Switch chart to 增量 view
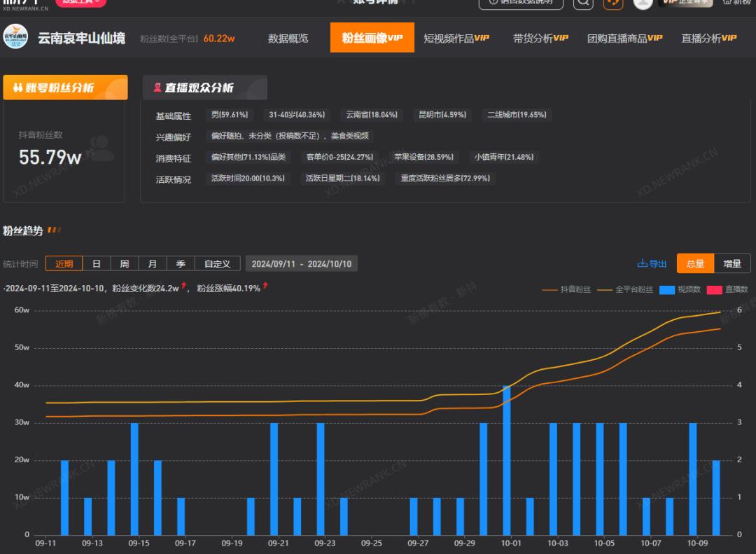 coord(732,263)
